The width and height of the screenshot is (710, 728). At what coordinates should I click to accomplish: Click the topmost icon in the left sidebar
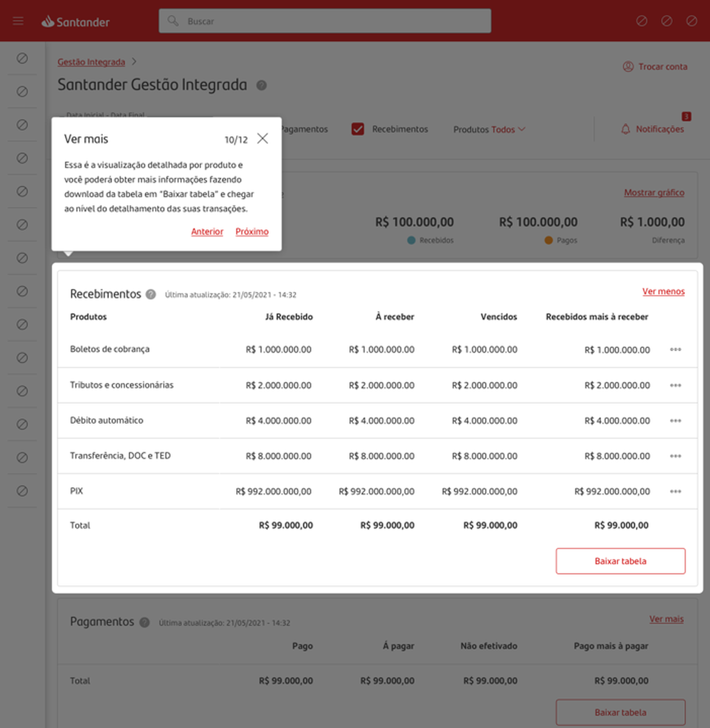pyautogui.click(x=23, y=58)
